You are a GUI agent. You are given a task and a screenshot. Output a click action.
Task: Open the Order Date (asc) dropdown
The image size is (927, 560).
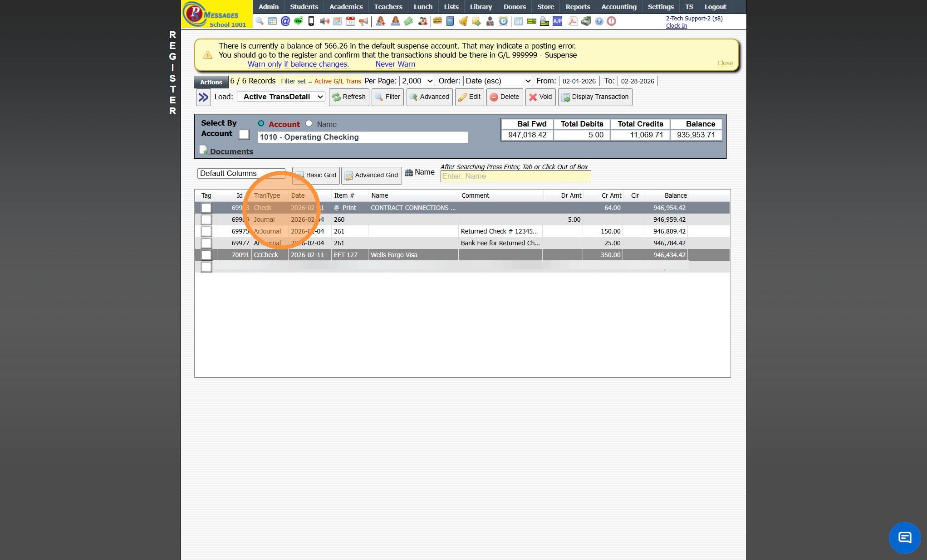(498, 81)
